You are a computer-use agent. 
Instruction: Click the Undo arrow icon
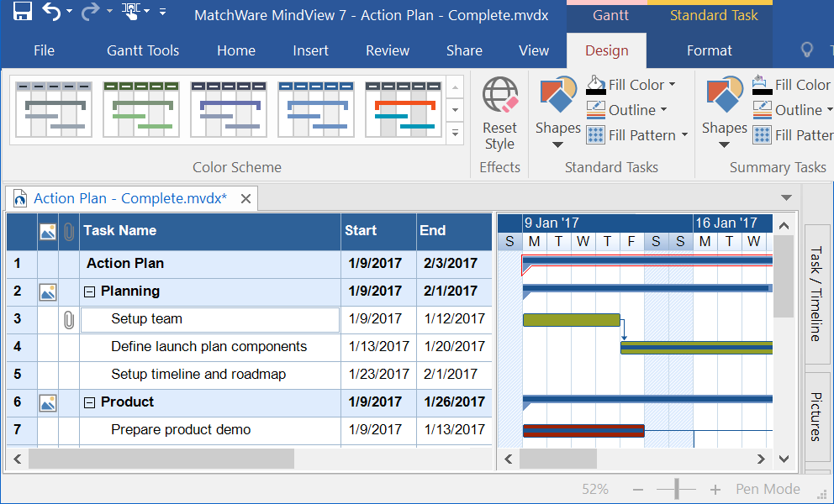click(52, 12)
